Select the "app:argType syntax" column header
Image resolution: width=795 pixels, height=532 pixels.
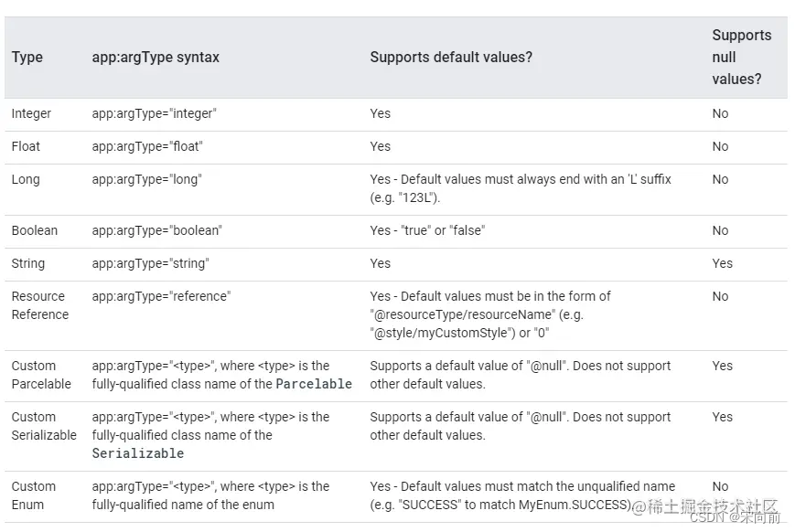pyautogui.click(x=156, y=58)
